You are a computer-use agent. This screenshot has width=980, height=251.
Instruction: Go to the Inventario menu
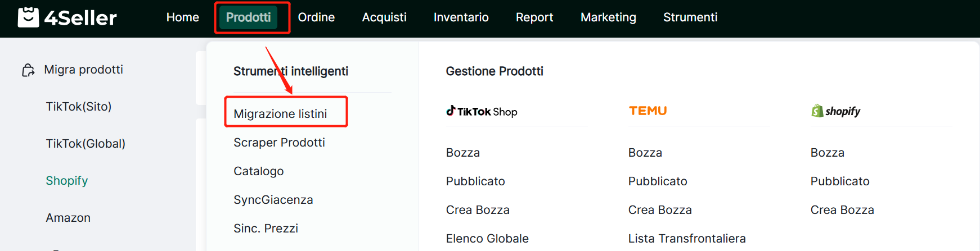tap(461, 17)
